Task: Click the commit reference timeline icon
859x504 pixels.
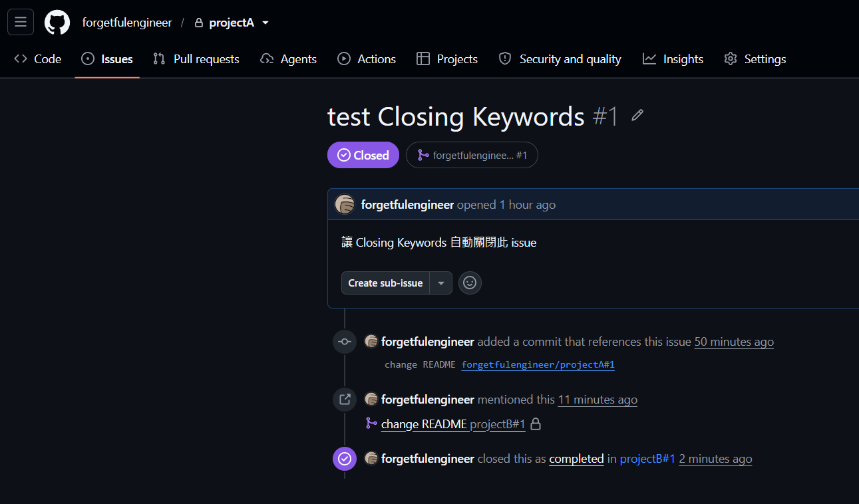Action: [x=345, y=342]
